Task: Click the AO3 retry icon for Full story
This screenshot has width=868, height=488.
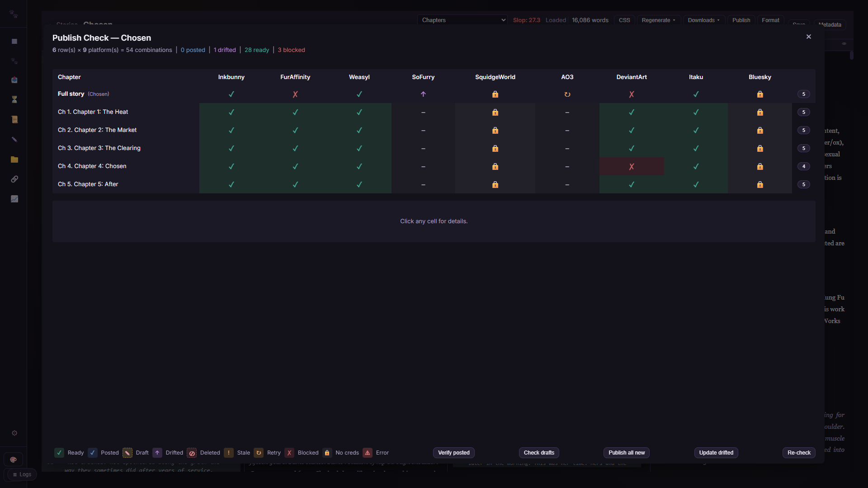Action: [567, 94]
